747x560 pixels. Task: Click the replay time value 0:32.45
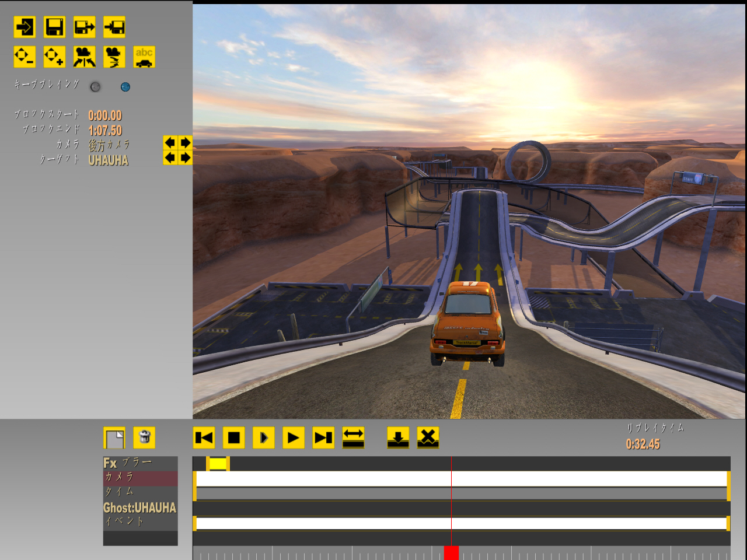pos(643,444)
